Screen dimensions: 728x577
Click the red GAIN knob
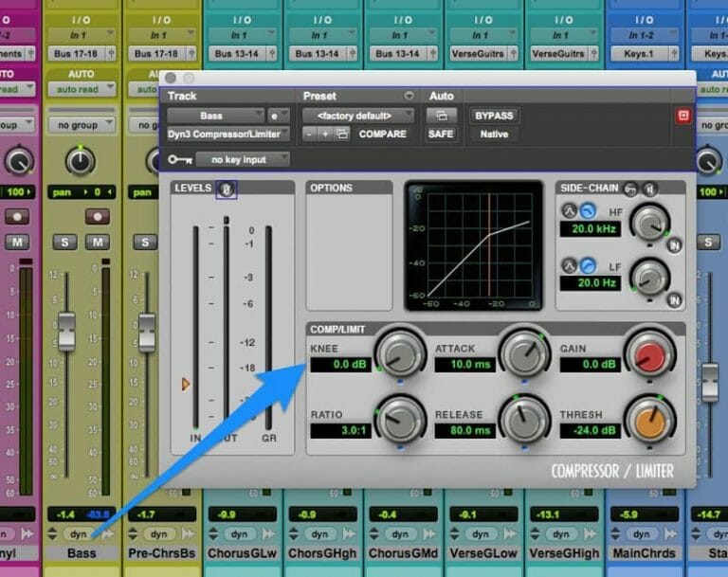coord(649,355)
